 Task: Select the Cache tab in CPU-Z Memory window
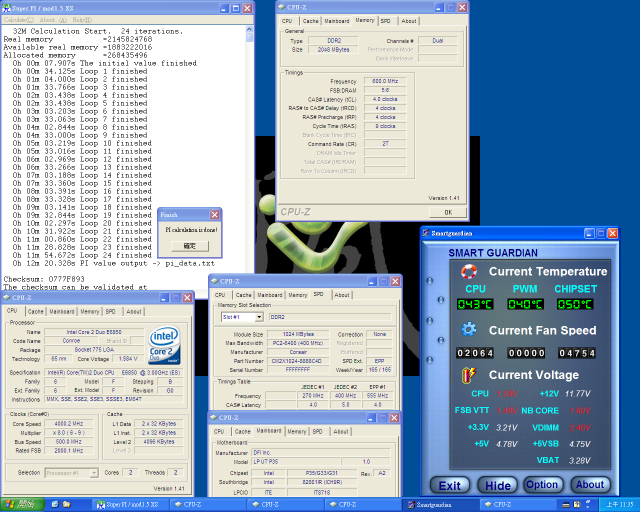[x=311, y=21]
